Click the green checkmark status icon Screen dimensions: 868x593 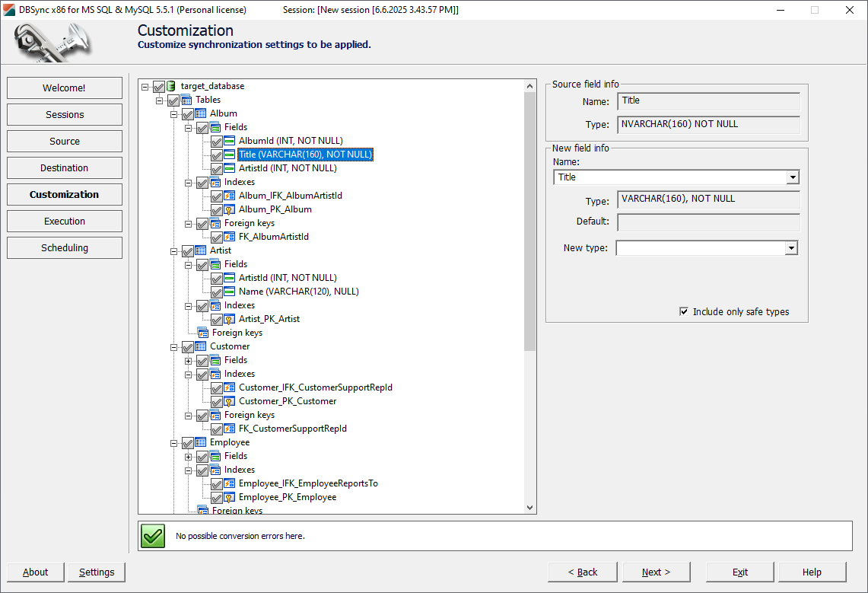(152, 536)
